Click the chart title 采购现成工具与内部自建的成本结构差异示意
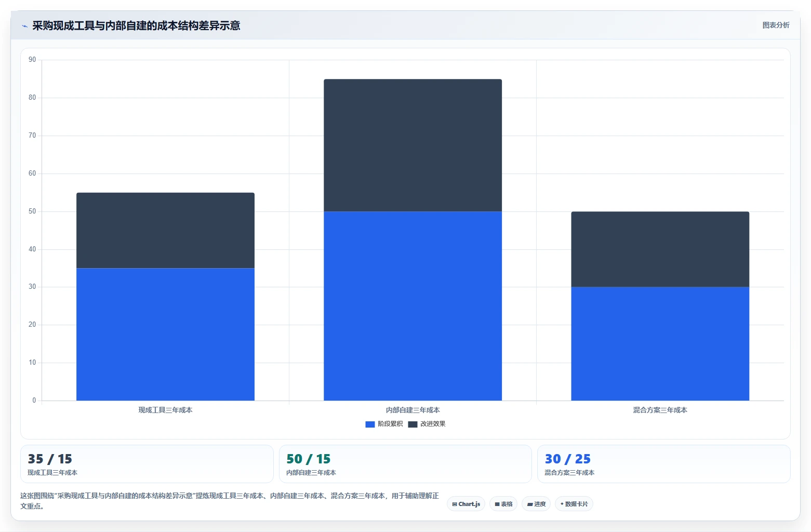 (136, 25)
